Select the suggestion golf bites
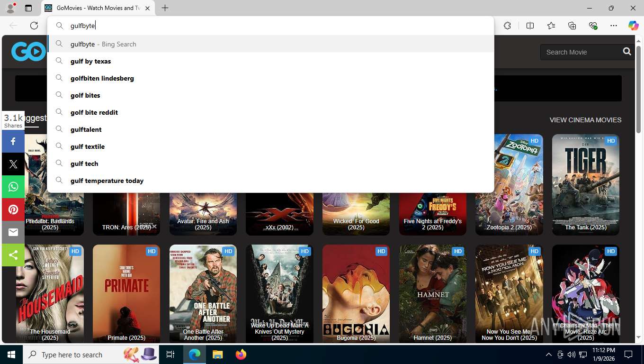 pos(271,95)
